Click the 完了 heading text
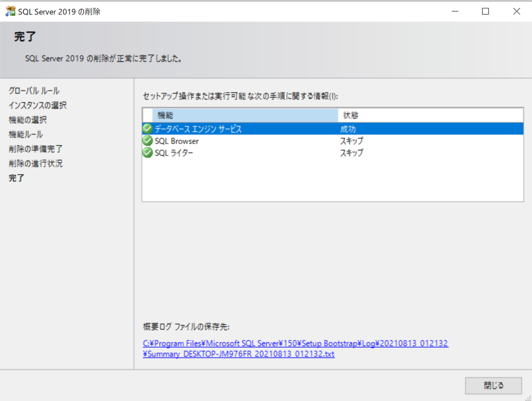Screen dimensions: 532x401 coord(24,37)
